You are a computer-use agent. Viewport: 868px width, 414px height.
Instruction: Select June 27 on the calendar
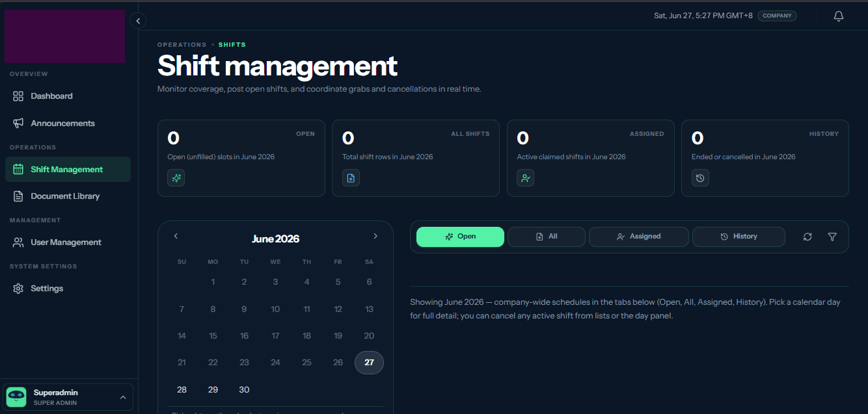point(369,363)
